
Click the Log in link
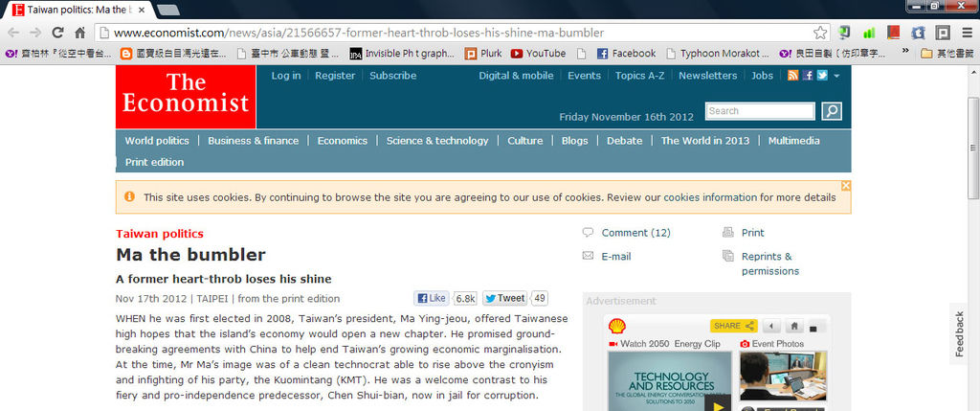(285, 76)
